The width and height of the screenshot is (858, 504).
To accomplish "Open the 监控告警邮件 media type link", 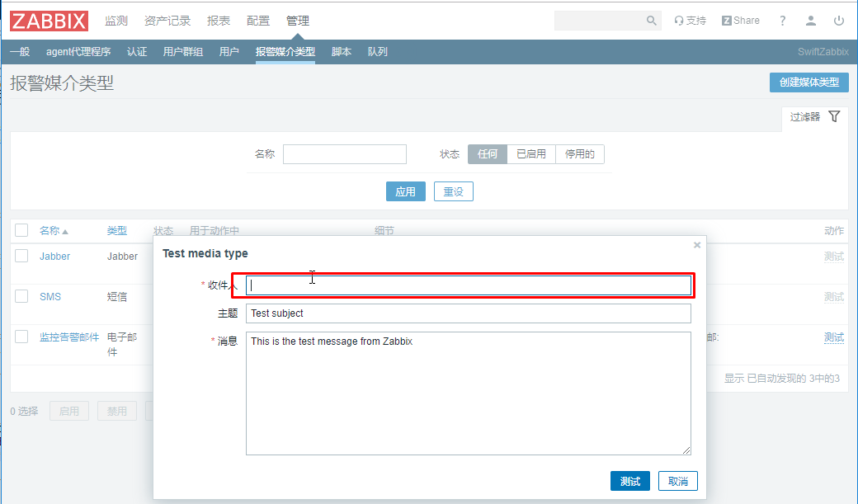I will (x=69, y=337).
